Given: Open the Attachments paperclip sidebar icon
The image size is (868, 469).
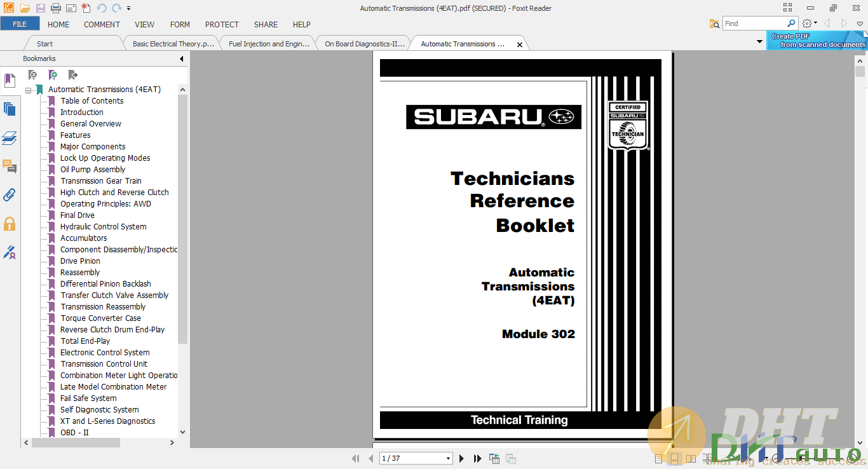Looking at the screenshot, I should [x=10, y=195].
